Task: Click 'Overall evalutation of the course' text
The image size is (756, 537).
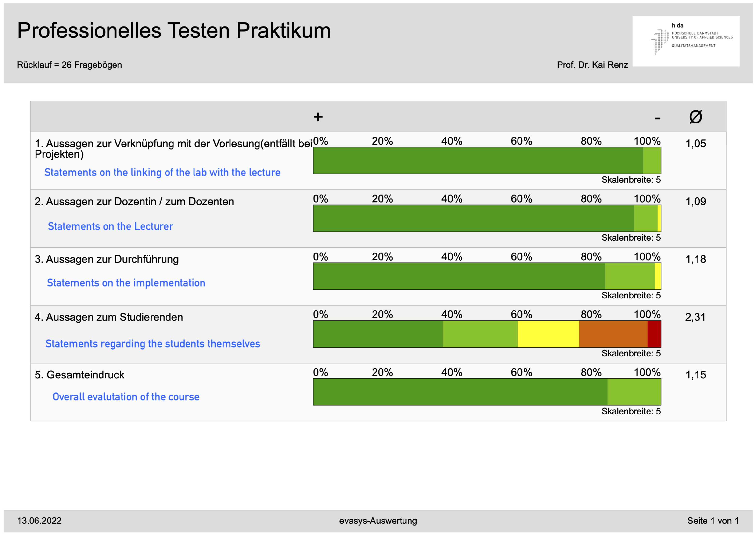Action: pyautogui.click(x=126, y=397)
